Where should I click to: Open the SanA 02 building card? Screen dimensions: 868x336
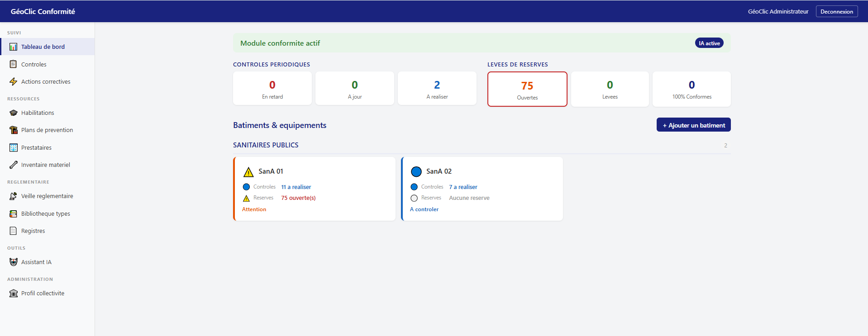[x=482, y=189]
